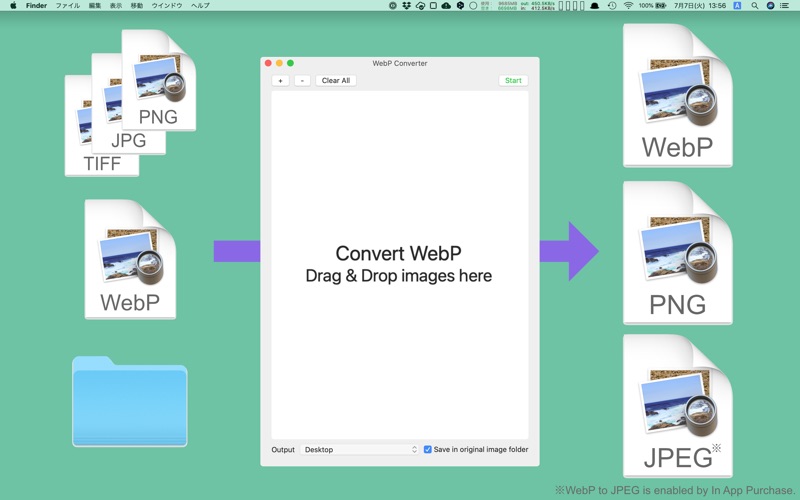Open the 移動 menu
Viewport: 800px width, 500px height.
click(137, 6)
